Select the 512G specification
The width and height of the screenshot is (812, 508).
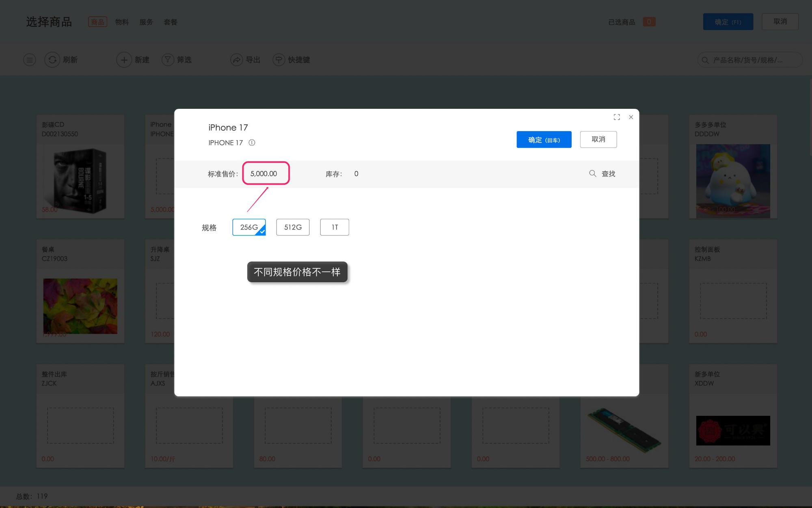(x=293, y=227)
